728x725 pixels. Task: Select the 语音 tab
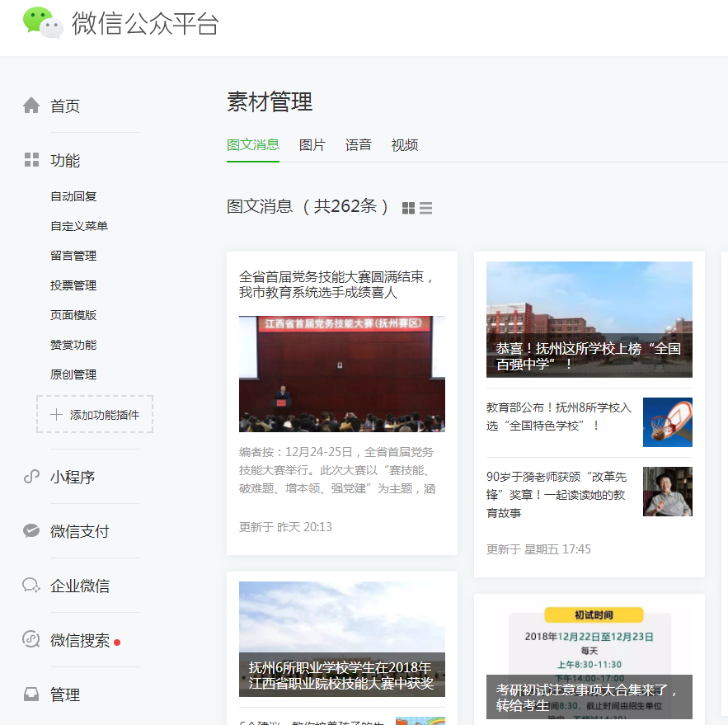tap(359, 145)
